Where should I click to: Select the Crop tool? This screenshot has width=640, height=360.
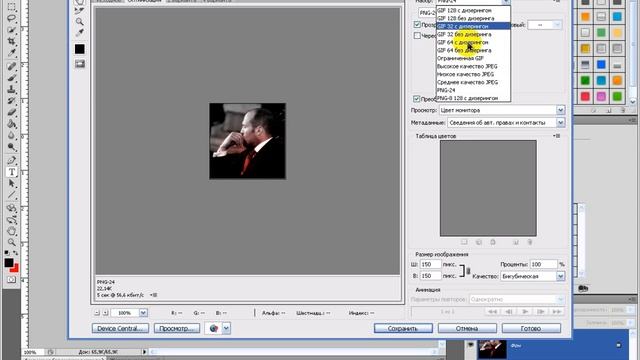[11, 41]
